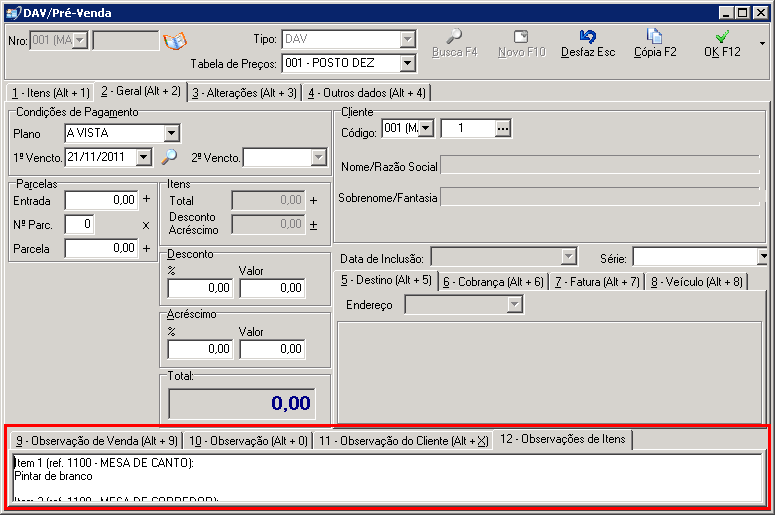775x515 pixels.
Task: Open the Tabela de Preços dropdown
Action: (407, 63)
